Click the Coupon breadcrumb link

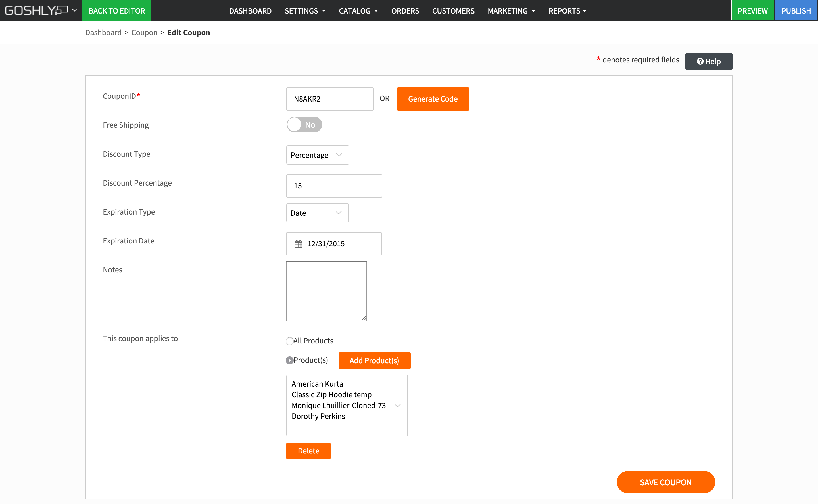point(144,33)
